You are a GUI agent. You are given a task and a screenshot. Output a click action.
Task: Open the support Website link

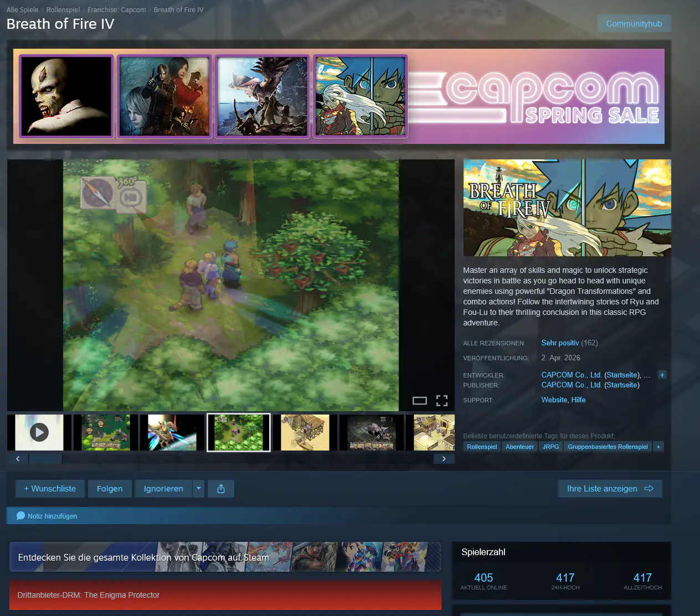(x=554, y=400)
